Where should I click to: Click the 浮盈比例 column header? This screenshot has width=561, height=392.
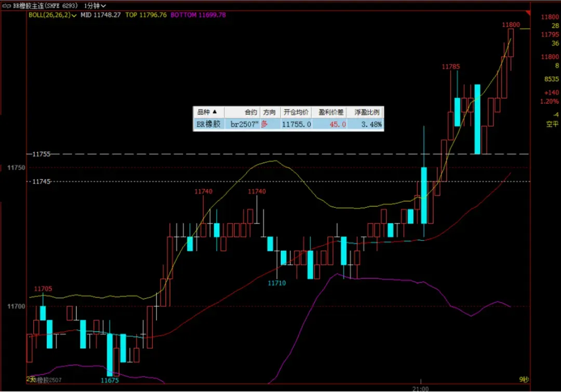pos(367,112)
